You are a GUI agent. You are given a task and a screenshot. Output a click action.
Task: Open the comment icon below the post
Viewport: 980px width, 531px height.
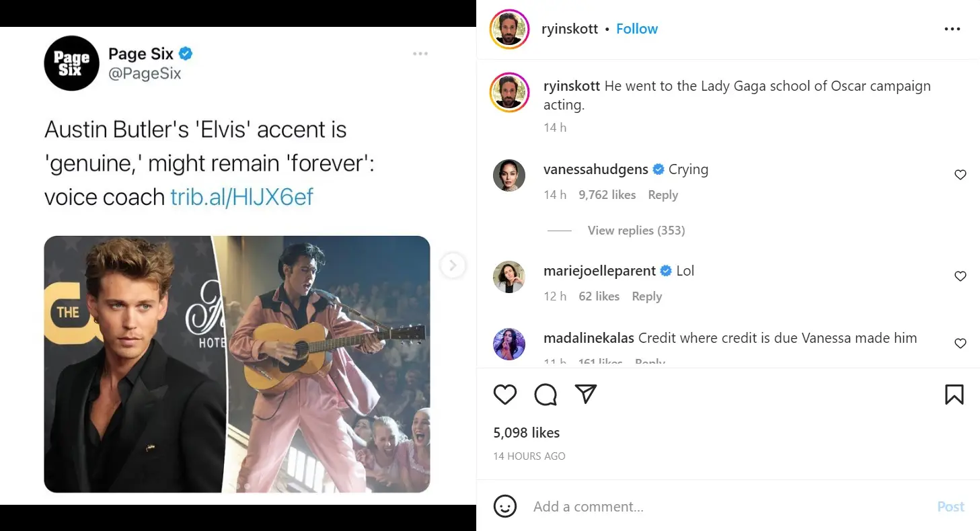point(545,395)
